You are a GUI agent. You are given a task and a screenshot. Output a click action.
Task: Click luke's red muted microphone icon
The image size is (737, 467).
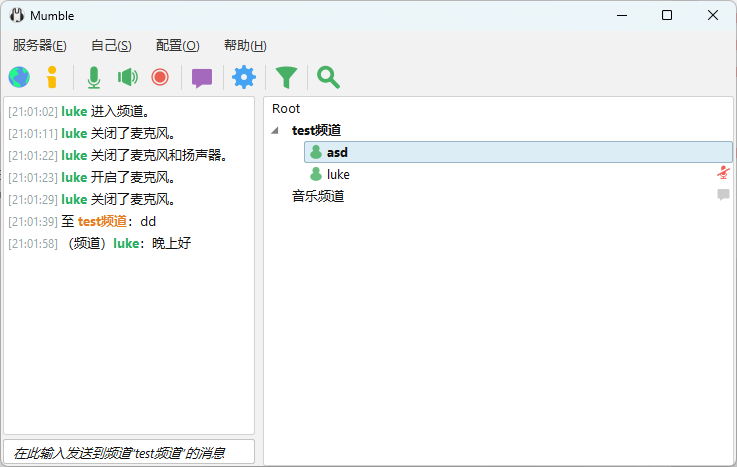723,173
